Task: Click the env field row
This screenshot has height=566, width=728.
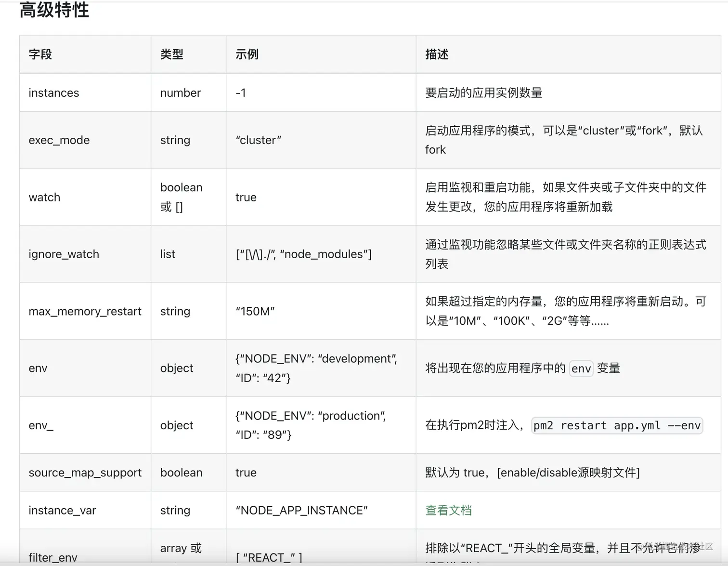Action: click(37, 368)
